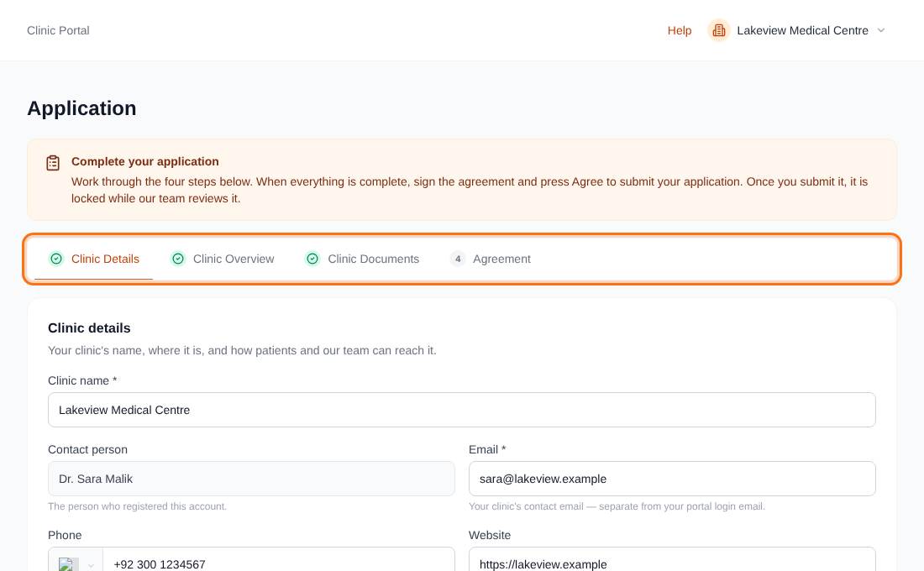The height and width of the screenshot is (571, 924).
Task: Click the "Website" field label
Action: [x=490, y=535]
